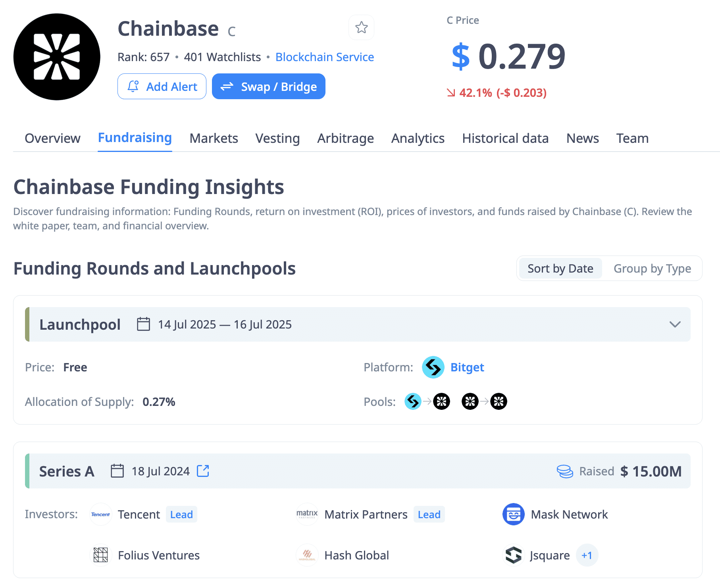Click the Lead badge next to Matrix Partners
This screenshot has width=720, height=588.
429,515
